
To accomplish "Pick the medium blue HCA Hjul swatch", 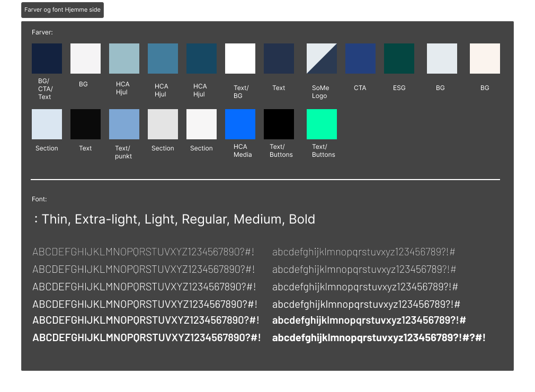I will point(163,58).
